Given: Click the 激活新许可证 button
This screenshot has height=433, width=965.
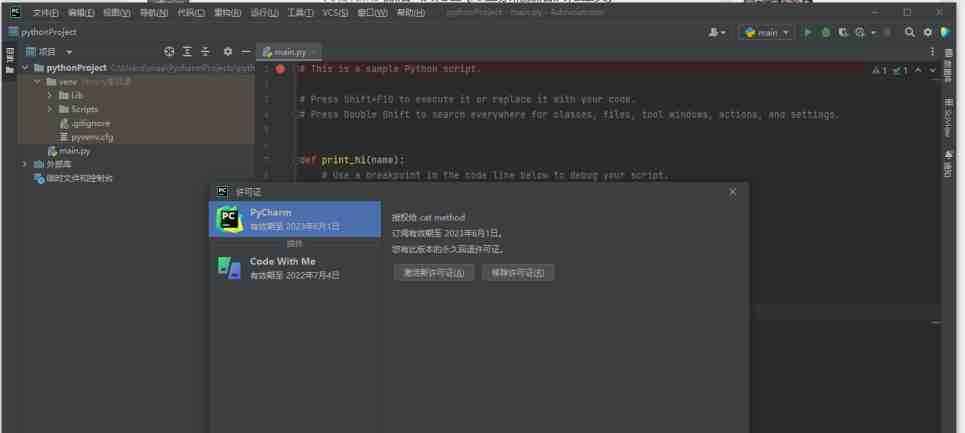Looking at the screenshot, I should 434,272.
